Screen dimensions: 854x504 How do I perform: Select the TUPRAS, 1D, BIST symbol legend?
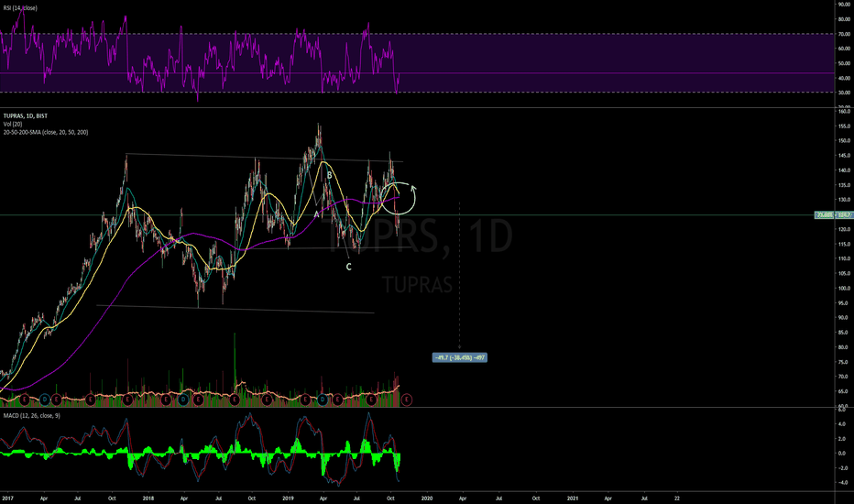pos(26,116)
